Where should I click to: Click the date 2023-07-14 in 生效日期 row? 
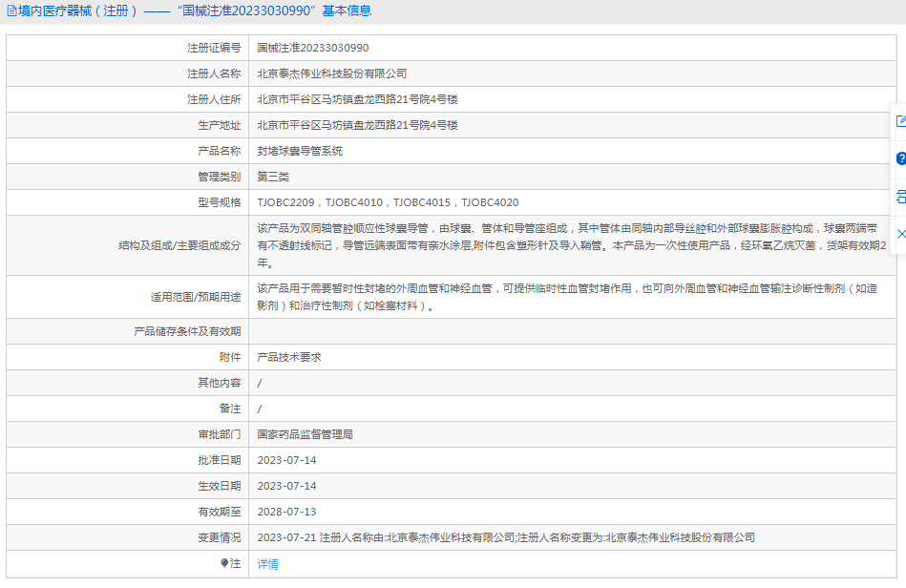[x=286, y=487]
